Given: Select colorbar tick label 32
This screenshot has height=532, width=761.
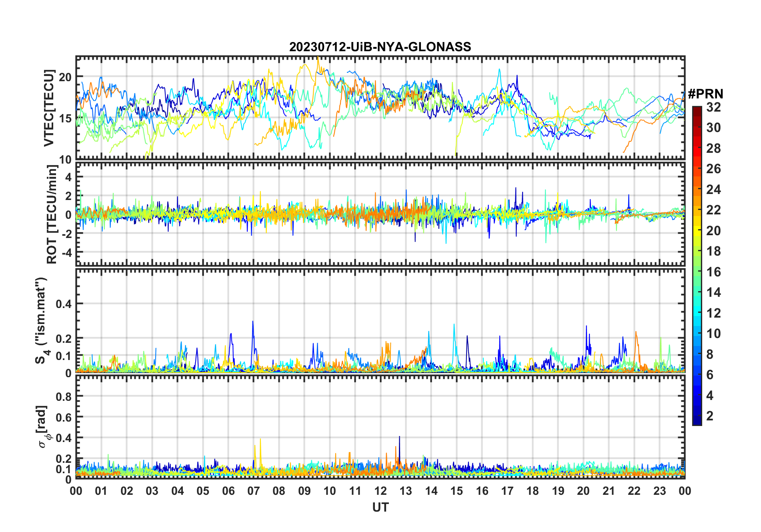Looking at the screenshot, I should (x=713, y=107).
